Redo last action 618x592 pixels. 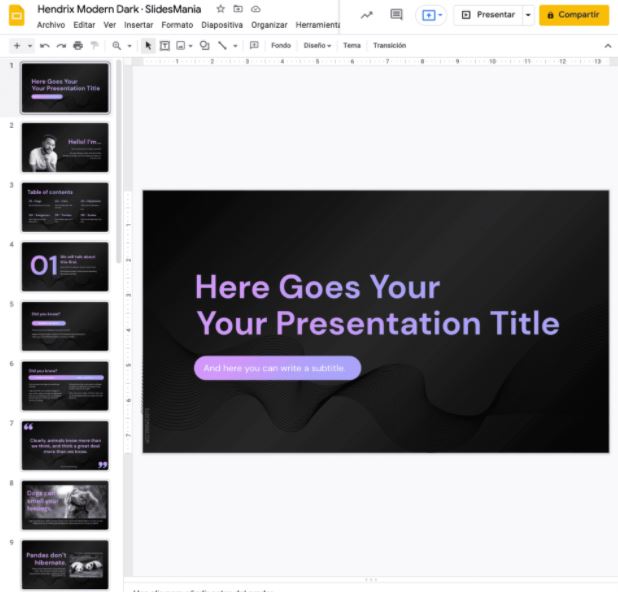pos(61,46)
